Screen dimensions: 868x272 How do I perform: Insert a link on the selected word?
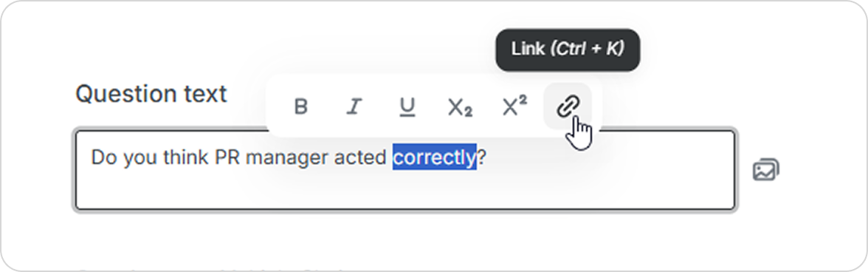[568, 106]
